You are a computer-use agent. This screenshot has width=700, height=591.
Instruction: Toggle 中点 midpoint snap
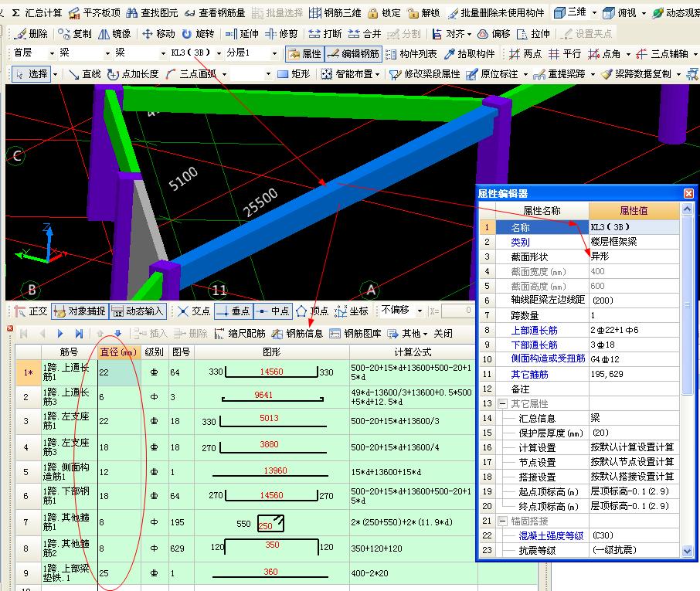coord(274,311)
